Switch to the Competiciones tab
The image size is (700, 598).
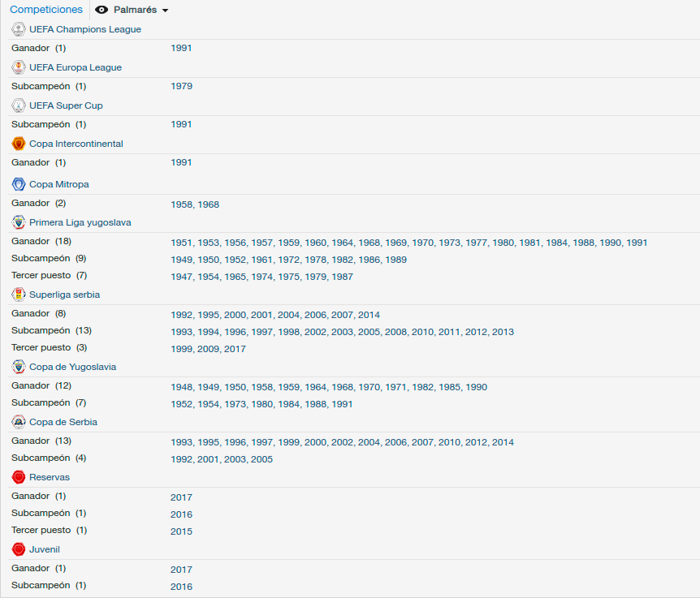click(x=46, y=10)
